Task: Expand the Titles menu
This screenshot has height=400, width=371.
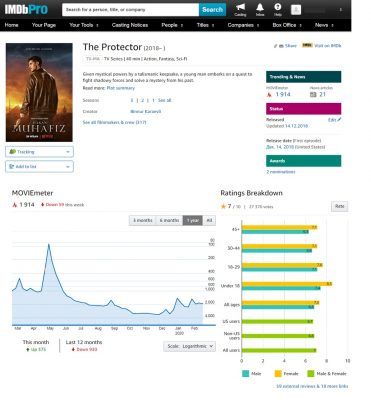Action: pyautogui.click(x=205, y=25)
